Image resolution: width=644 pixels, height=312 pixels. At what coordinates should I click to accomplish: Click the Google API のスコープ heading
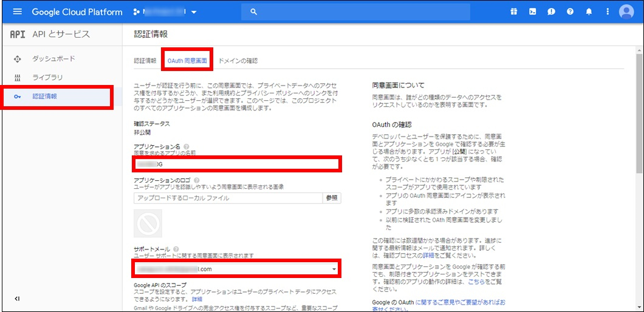pyautogui.click(x=160, y=285)
